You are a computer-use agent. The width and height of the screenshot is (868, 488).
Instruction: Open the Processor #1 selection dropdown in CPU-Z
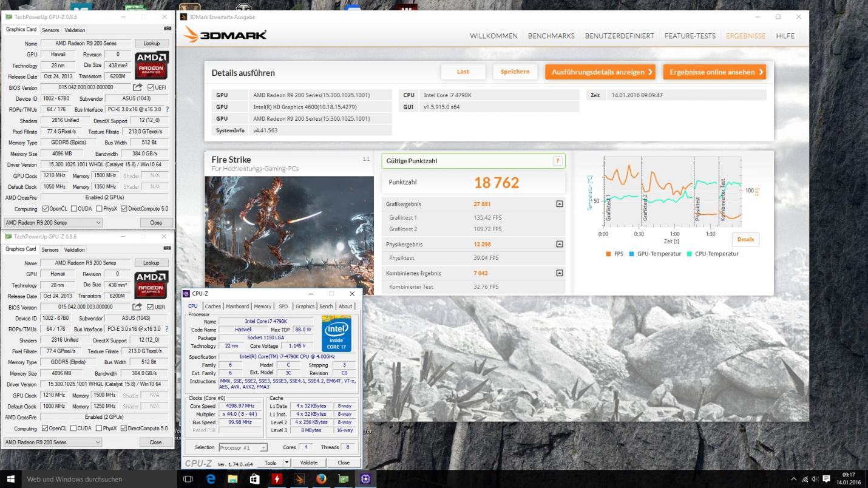coord(243,447)
